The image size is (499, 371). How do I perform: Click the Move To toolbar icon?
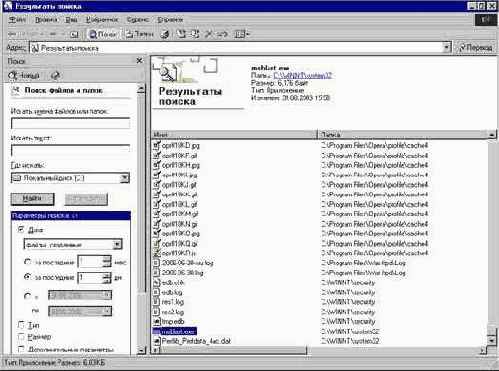point(182,34)
